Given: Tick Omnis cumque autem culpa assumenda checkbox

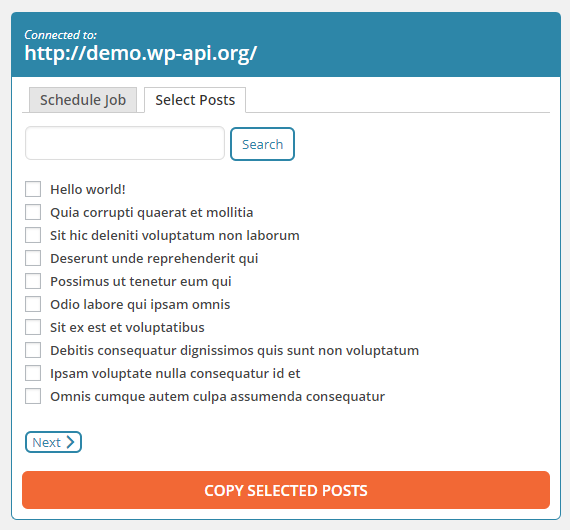Looking at the screenshot, I should tap(33, 396).
